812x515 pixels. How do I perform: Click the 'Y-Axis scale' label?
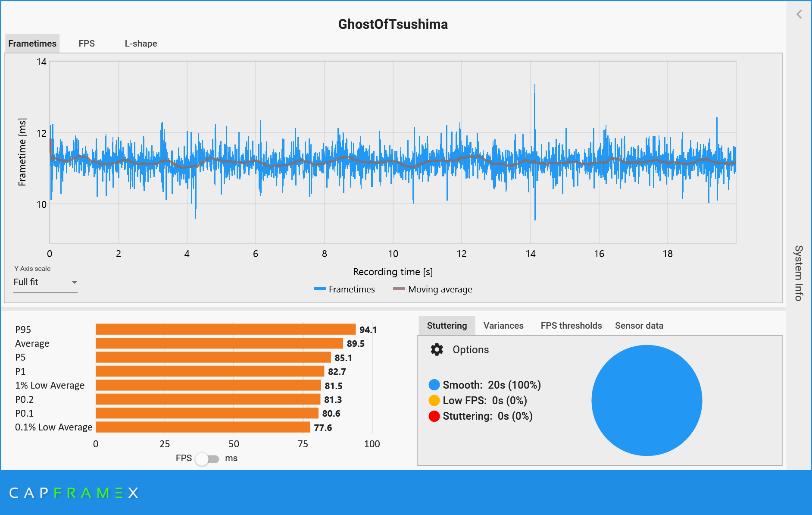(32, 269)
